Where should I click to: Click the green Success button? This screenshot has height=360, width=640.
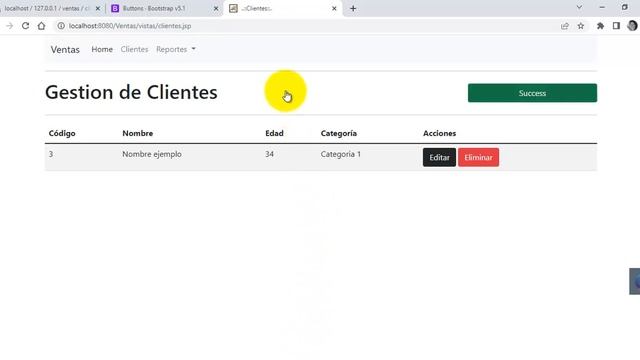pos(532,93)
